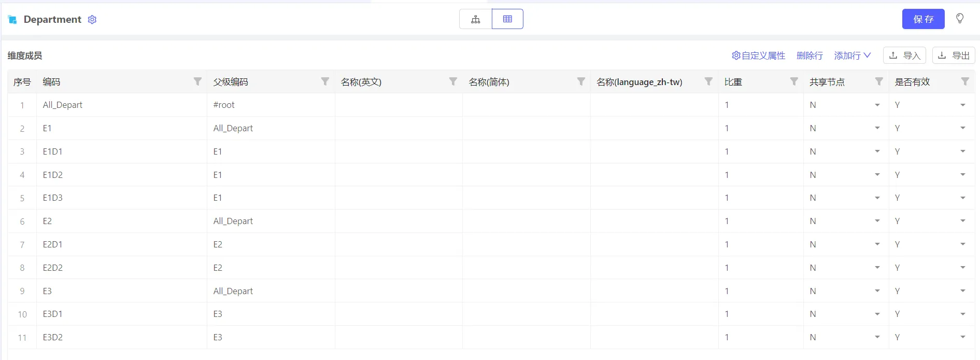Click row number 11 cell
The image size is (980, 360).
pos(22,337)
